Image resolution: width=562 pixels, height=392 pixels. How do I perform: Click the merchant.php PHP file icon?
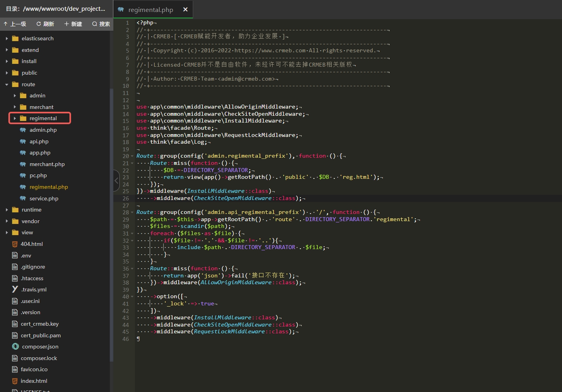pos(23,164)
